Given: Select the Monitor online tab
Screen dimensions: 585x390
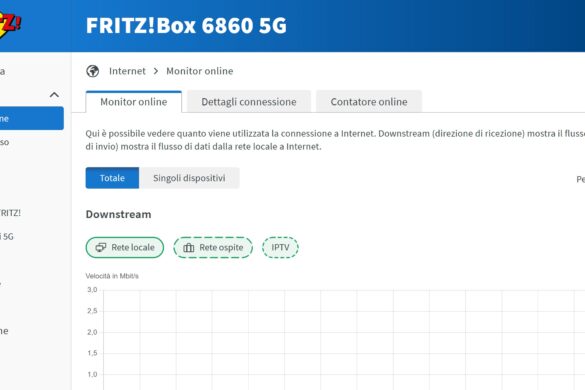Looking at the screenshot, I should point(134,102).
